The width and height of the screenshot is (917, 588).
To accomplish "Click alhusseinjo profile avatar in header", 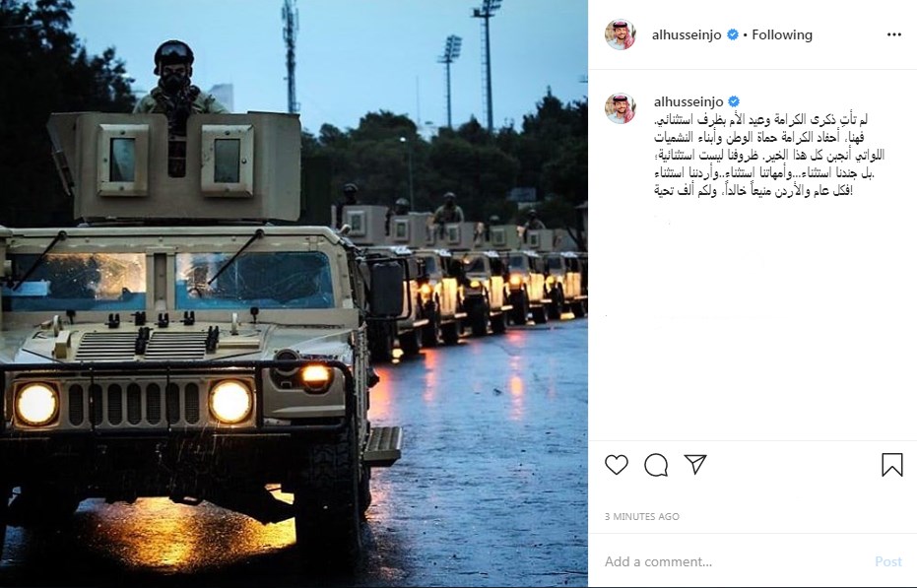I will click(620, 34).
